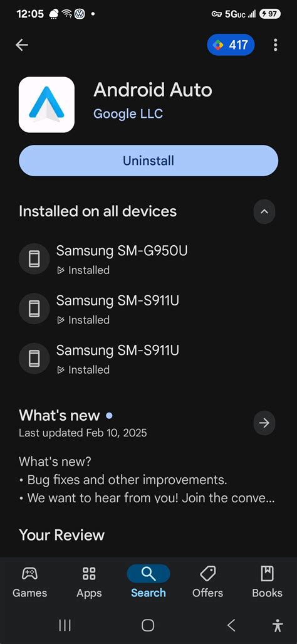Tap the Uninstall button
This screenshot has height=644, width=297.
(x=148, y=161)
